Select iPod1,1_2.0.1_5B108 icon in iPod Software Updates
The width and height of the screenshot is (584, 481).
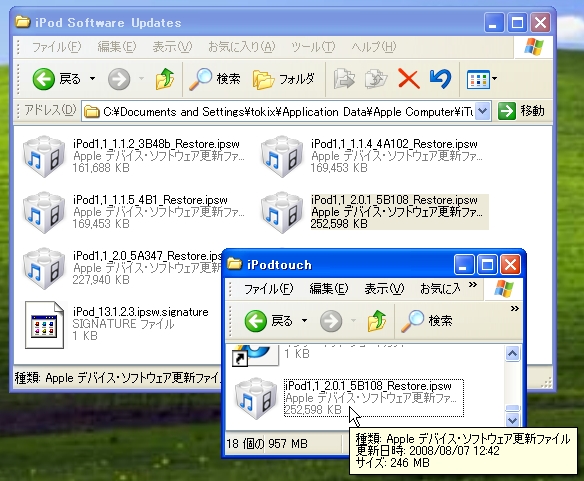click(x=282, y=212)
